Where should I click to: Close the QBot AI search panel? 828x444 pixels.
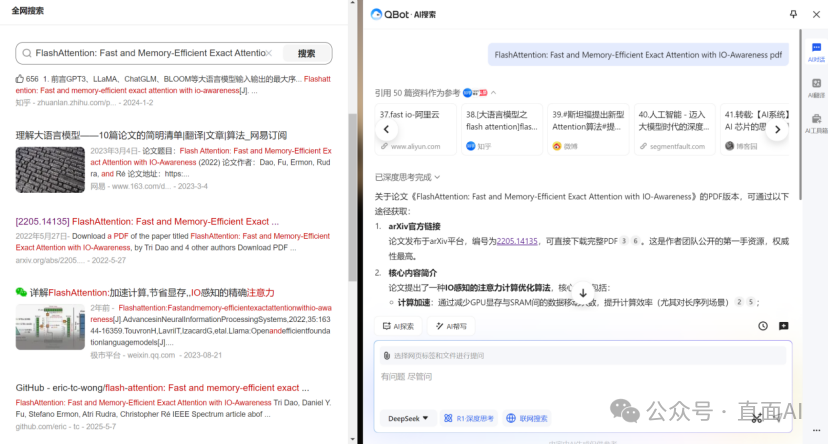(816, 14)
